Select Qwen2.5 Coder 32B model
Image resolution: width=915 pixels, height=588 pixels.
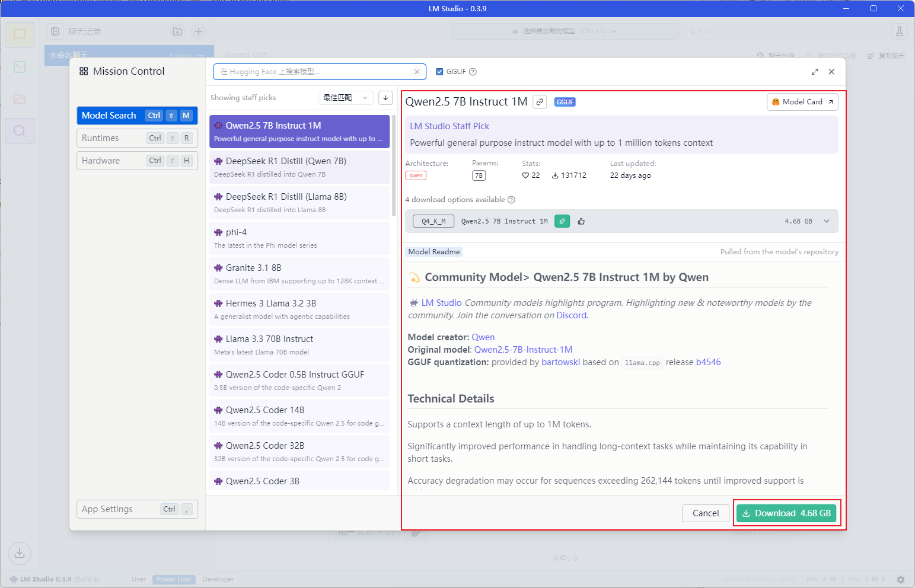pos(299,452)
